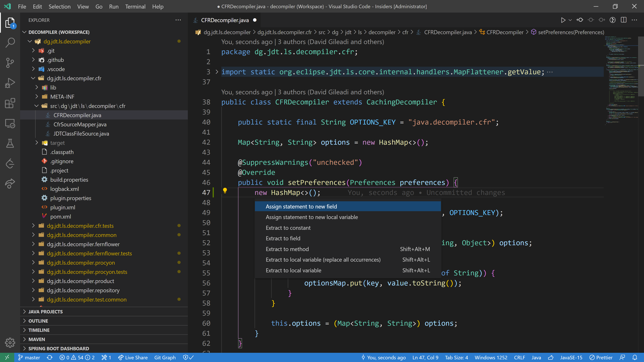Open the Run and Debug view
The height and width of the screenshot is (362, 644).
10,83
